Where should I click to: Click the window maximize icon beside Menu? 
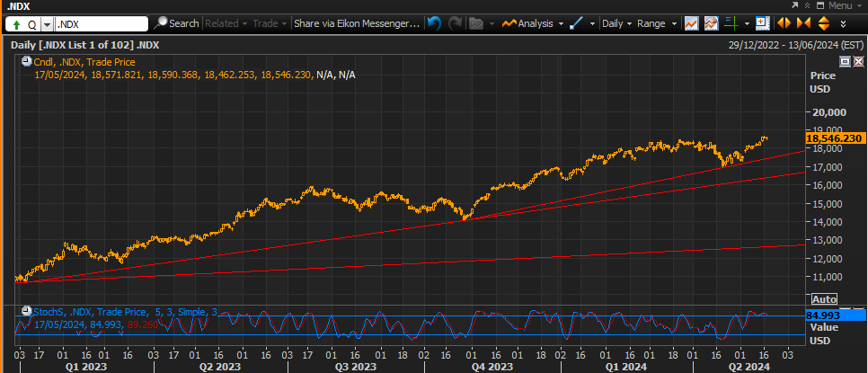point(820,5)
